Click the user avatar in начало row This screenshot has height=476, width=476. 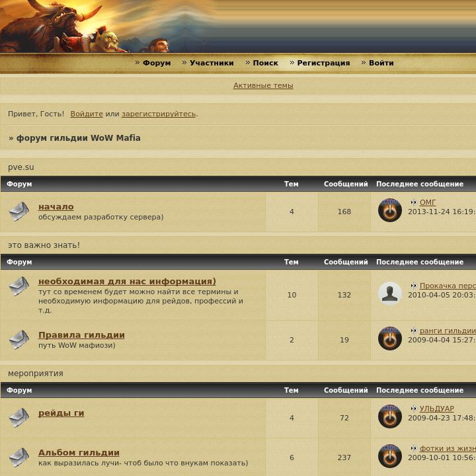[x=390, y=210]
